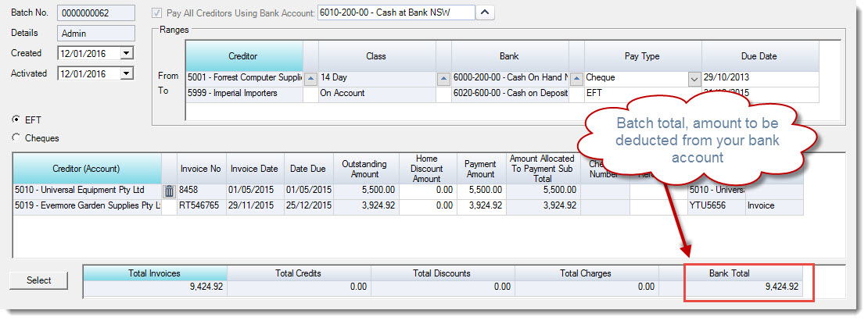Click the Cash On Hand bank cell
This screenshot has width=868, height=321.
click(x=510, y=79)
